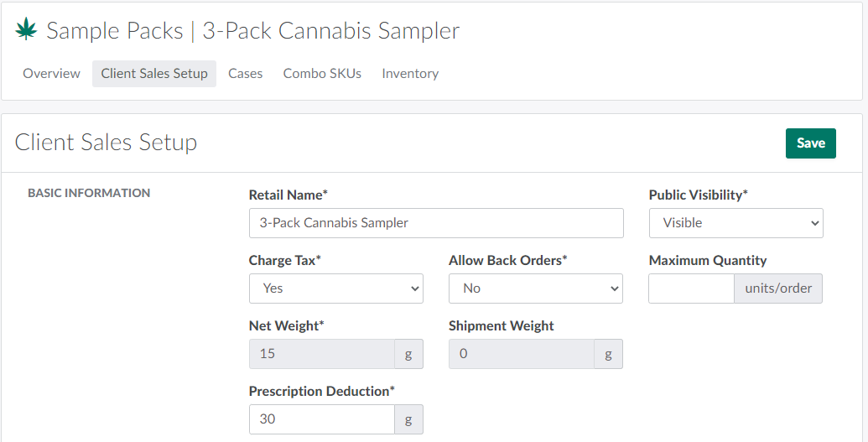Go to the Cases tab

[246, 74]
